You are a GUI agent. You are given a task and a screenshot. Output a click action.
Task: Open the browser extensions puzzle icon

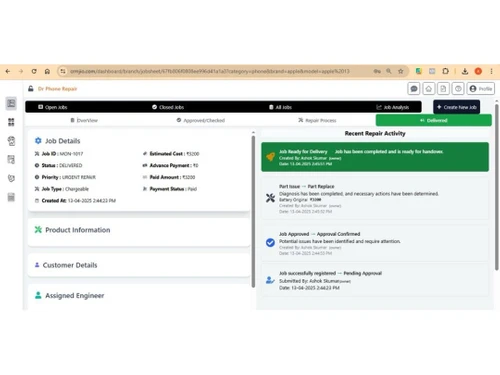445,71
